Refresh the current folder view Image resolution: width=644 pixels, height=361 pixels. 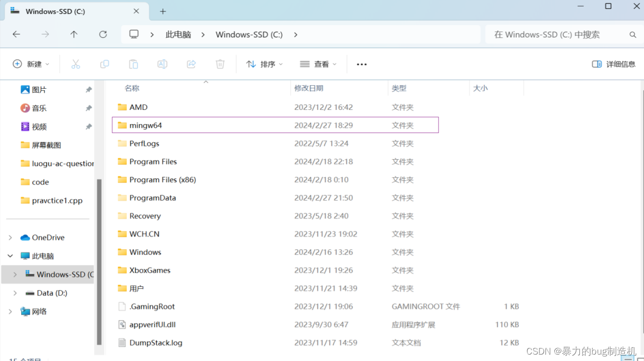(x=103, y=34)
